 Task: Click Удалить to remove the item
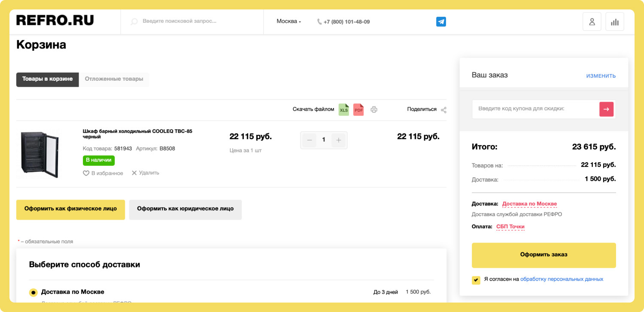(149, 173)
